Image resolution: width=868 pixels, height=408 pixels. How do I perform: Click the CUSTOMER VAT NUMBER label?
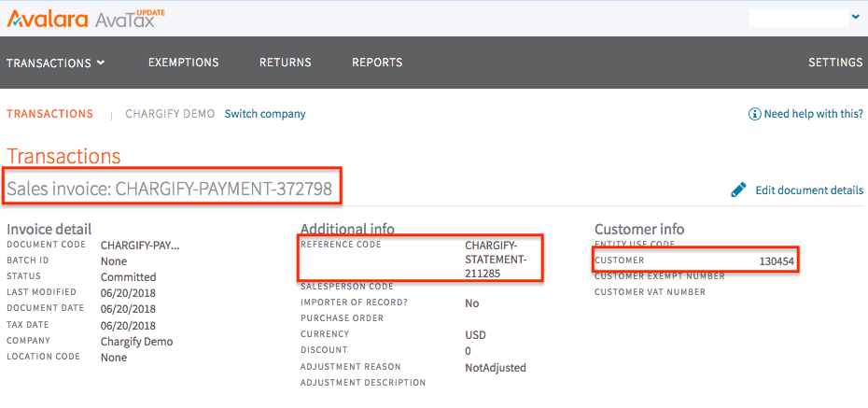pyautogui.click(x=650, y=291)
